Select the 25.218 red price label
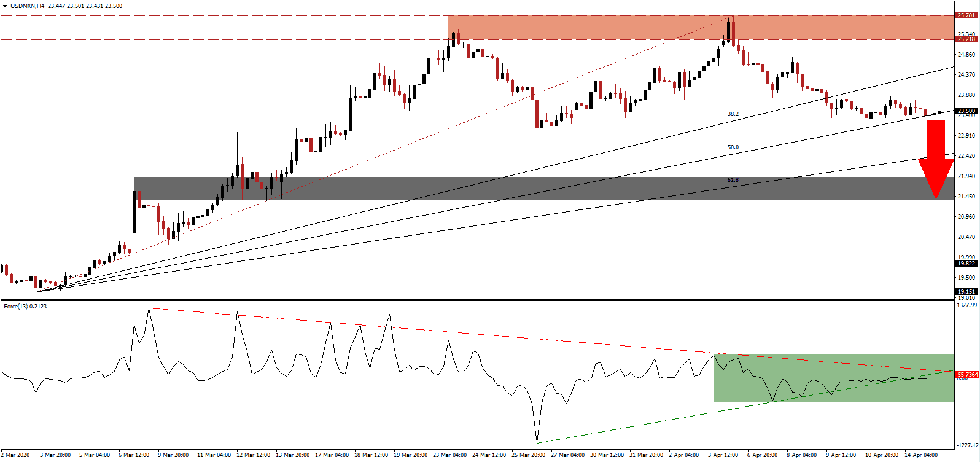The image size is (980, 462). coord(966,39)
